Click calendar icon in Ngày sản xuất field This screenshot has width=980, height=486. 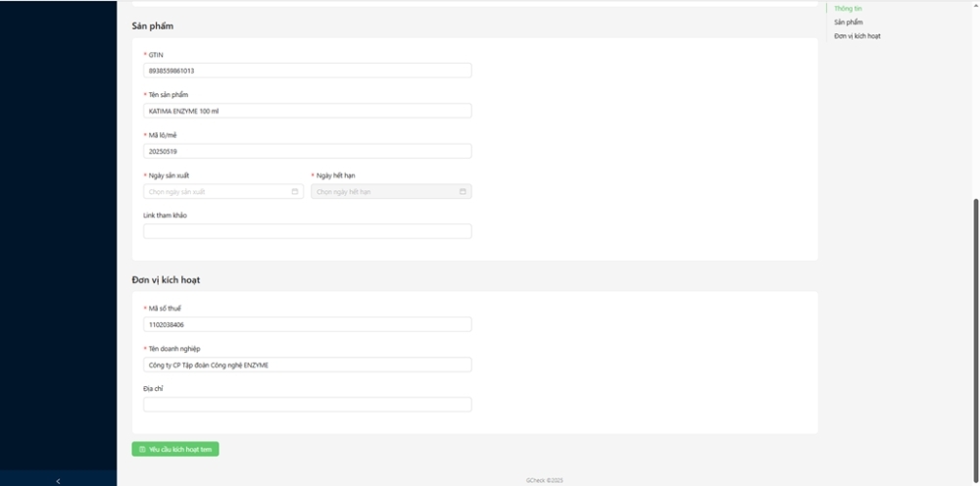pos(295,192)
